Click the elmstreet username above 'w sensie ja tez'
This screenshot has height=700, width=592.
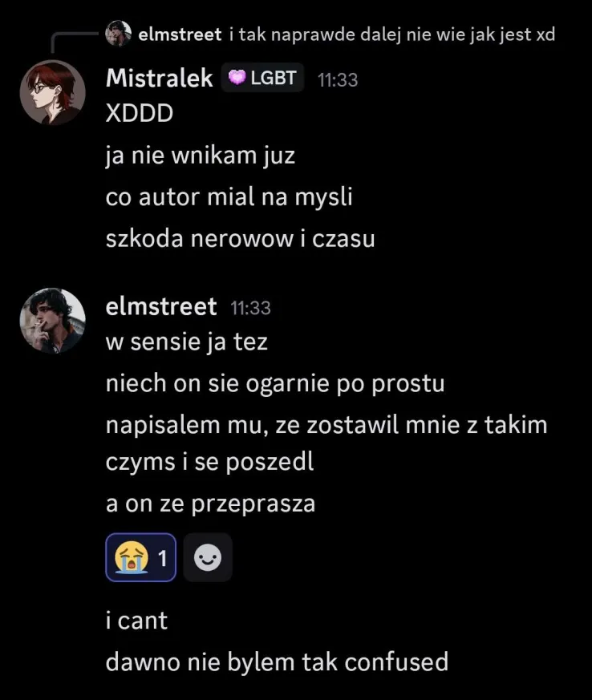(161, 306)
